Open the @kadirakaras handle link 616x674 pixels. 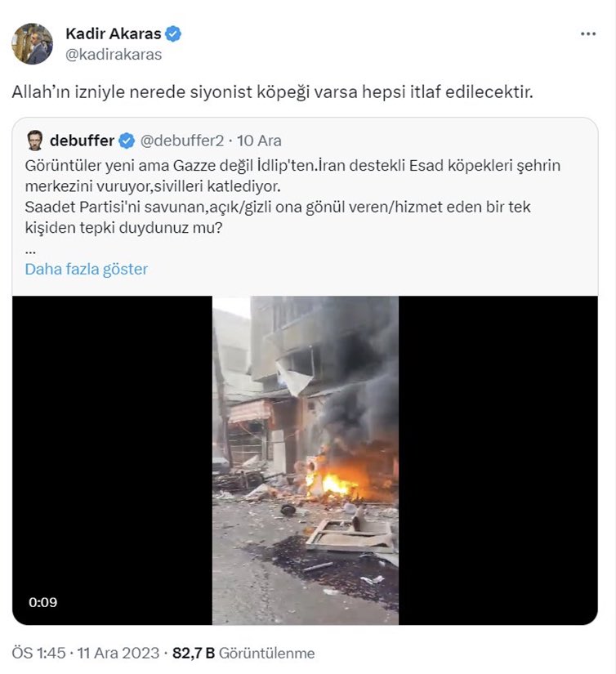tap(114, 55)
